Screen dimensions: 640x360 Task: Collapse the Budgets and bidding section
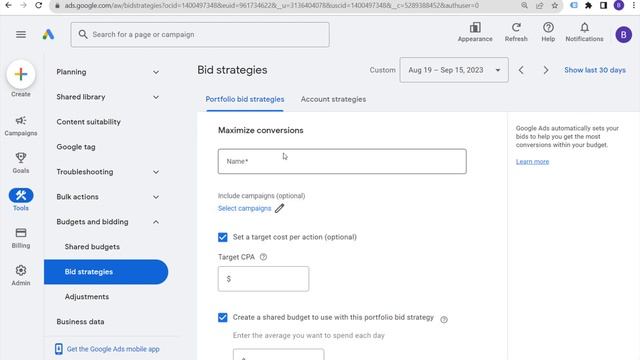(x=156, y=222)
